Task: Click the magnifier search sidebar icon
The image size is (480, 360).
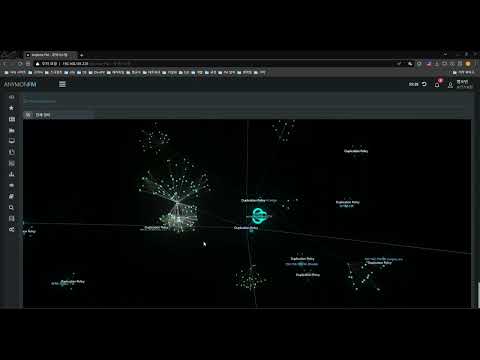Action: point(12,207)
